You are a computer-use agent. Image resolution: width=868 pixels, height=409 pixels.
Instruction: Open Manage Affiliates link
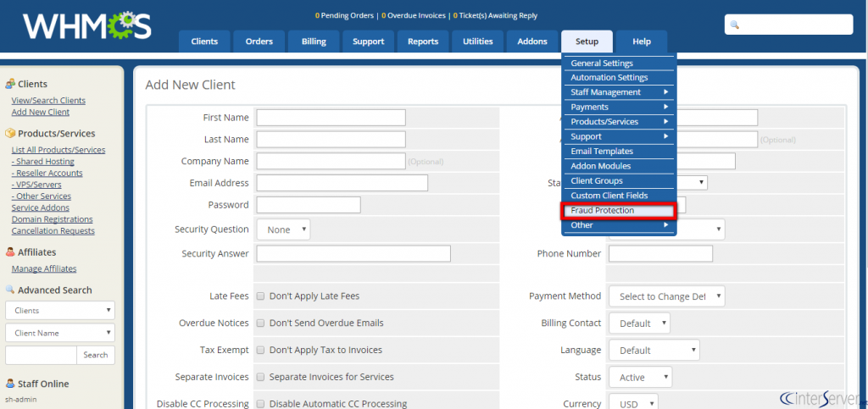(x=44, y=268)
